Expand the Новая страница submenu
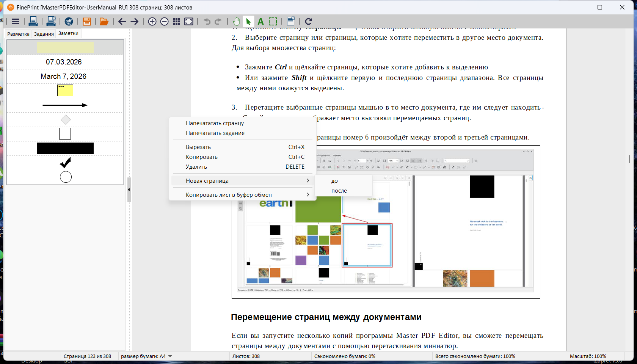Screen dimensions: 637x364 point(243,181)
